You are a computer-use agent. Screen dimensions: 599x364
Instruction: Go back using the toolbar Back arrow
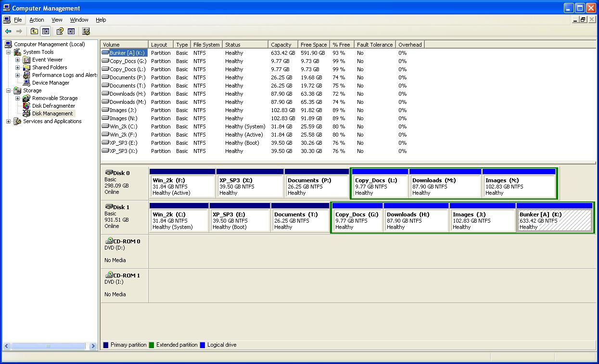click(x=8, y=31)
